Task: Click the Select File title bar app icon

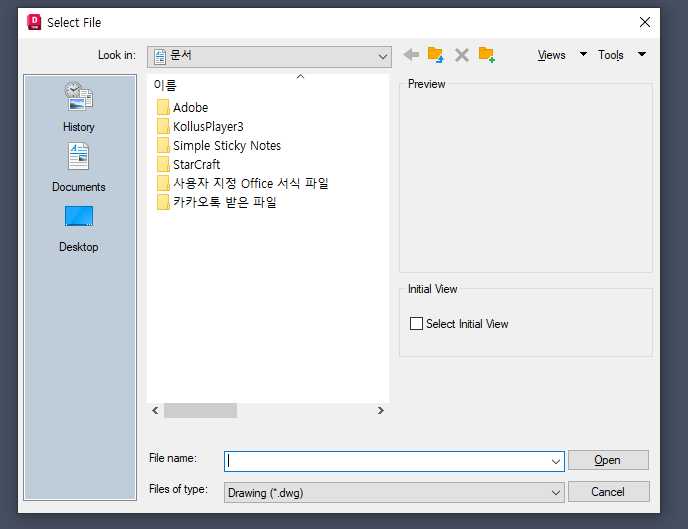Action: 34,22
